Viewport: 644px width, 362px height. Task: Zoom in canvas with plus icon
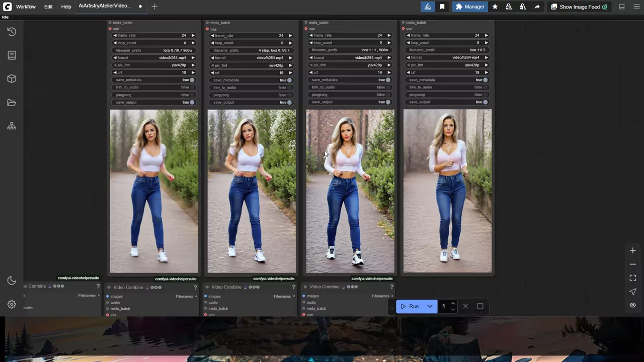tap(633, 250)
